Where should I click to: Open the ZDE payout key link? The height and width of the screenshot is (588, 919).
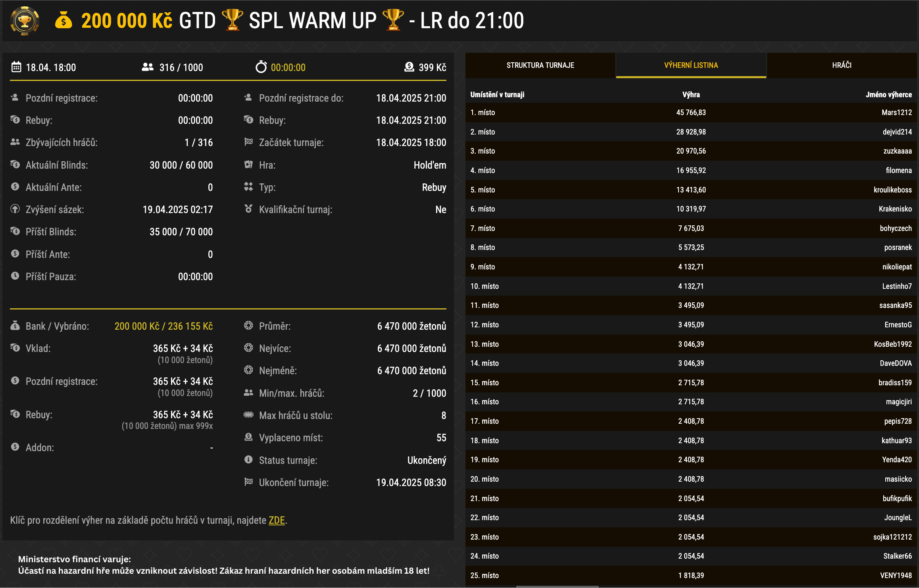click(277, 520)
